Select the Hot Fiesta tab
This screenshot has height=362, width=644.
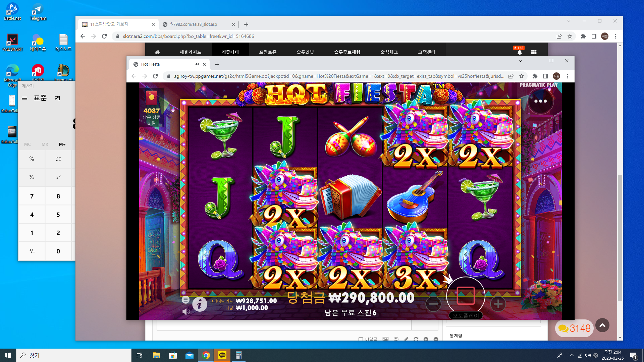(169, 64)
